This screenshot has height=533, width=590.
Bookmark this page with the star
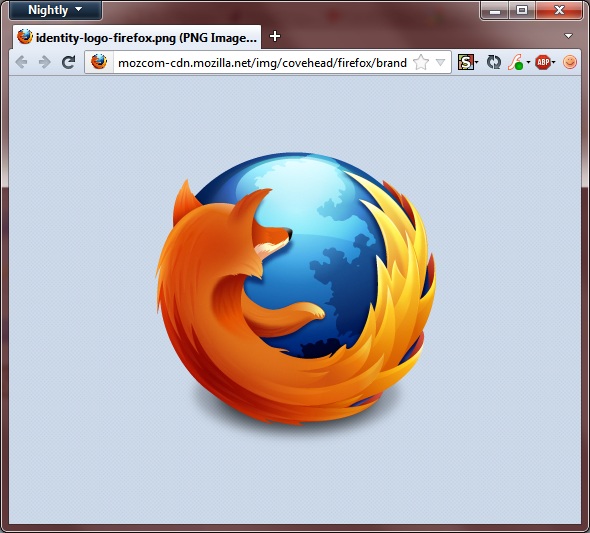(x=421, y=62)
